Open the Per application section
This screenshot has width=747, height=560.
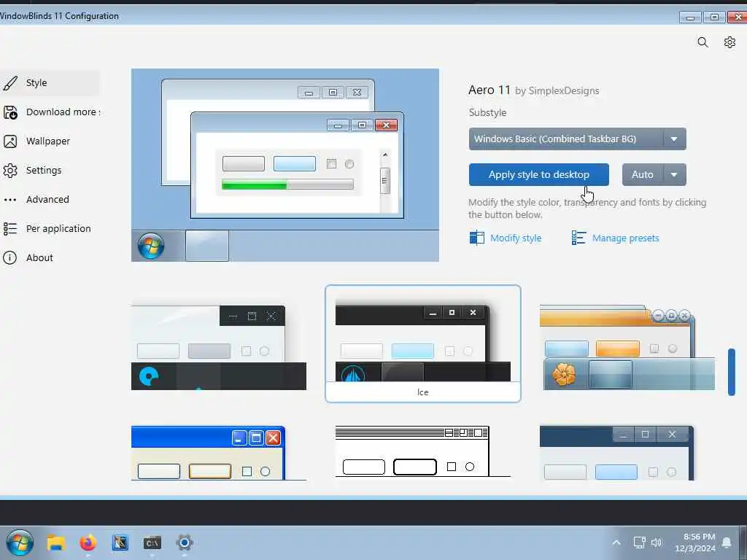tap(50, 228)
